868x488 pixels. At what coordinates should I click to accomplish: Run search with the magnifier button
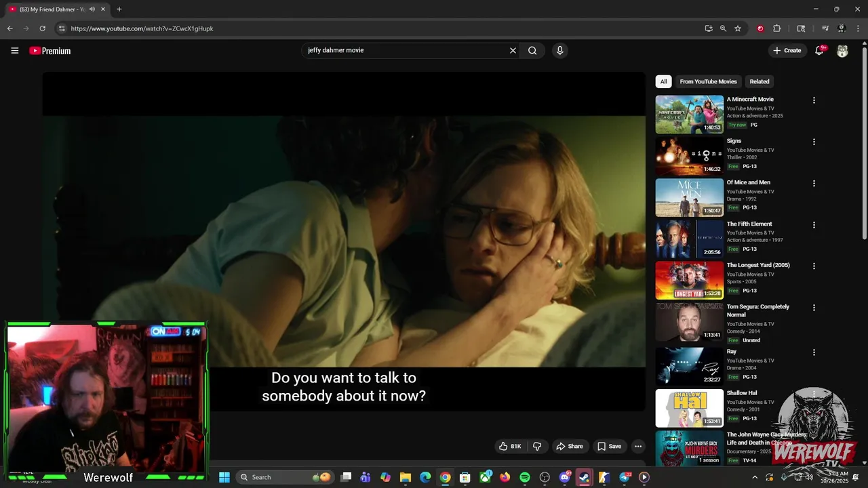click(x=532, y=50)
